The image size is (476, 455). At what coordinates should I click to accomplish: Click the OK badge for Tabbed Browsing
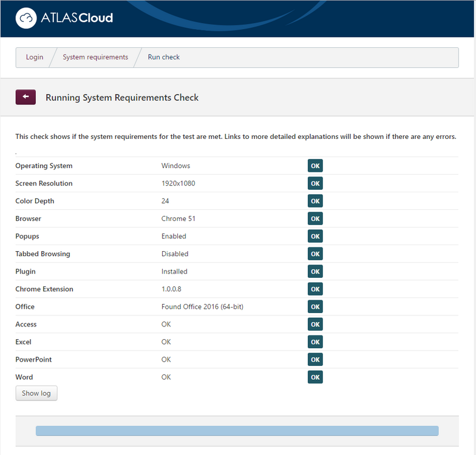coord(315,254)
